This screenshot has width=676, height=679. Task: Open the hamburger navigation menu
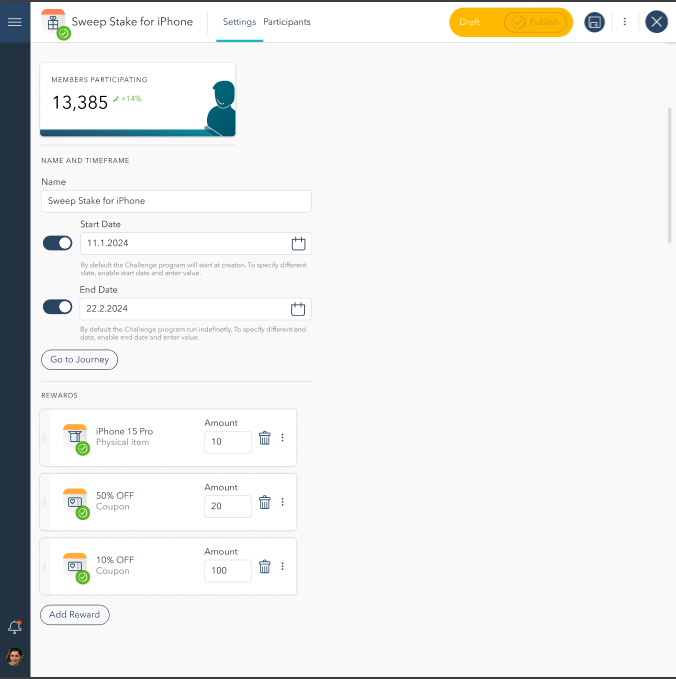(15, 22)
